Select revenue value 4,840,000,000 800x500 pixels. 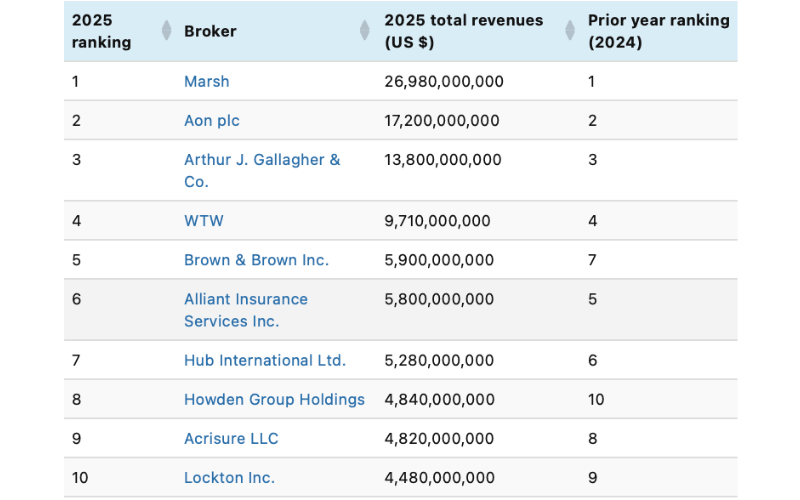(x=440, y=399)
